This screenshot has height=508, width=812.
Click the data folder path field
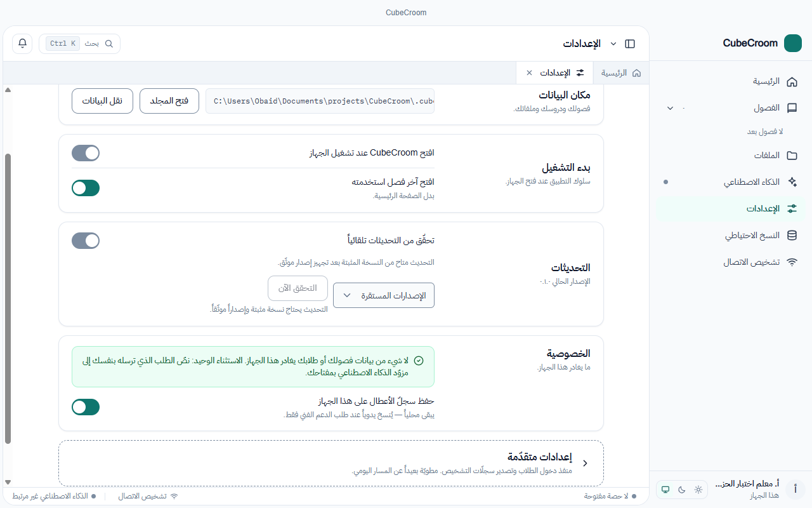pyautogui.click(x=320, y=101)
